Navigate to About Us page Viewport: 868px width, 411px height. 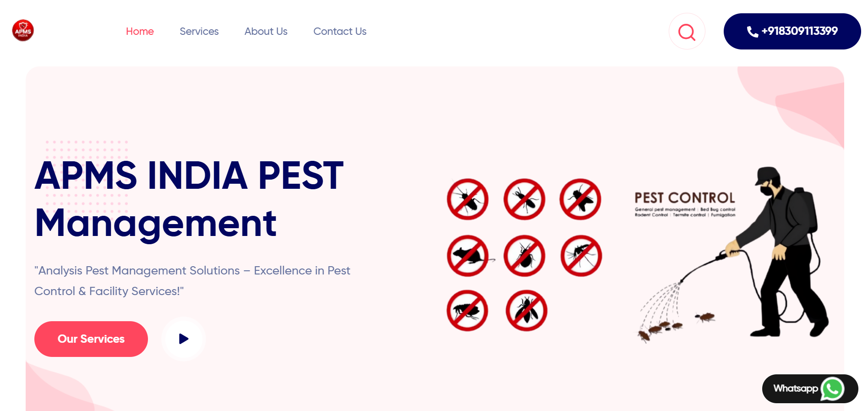(x=266, y=32)
